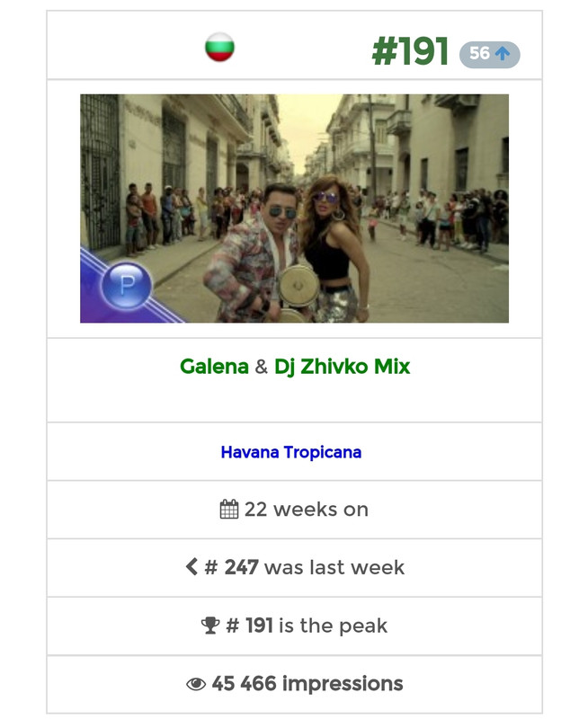Viewport: 588px width, 719px height.
Task: Click the blue P logo on thumbnail
Action: click(x=126, y=285)
